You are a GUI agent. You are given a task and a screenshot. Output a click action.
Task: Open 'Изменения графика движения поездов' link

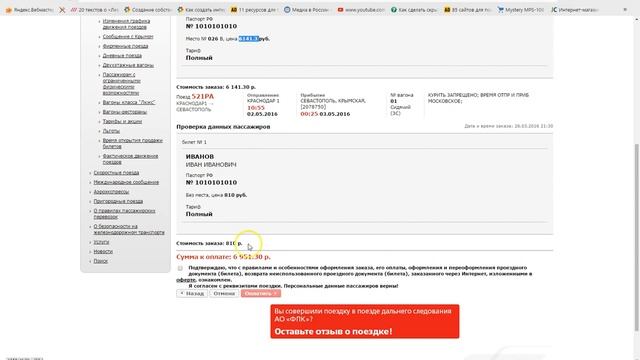126,24
